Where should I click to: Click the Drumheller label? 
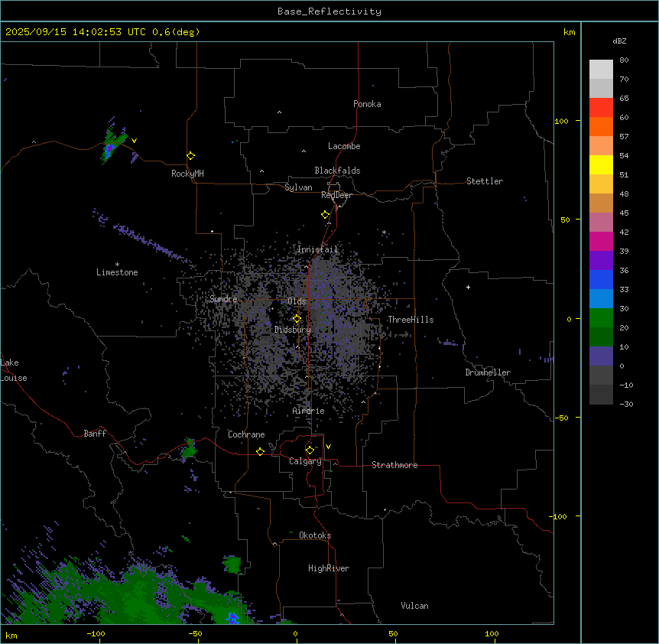click(488, 372)
